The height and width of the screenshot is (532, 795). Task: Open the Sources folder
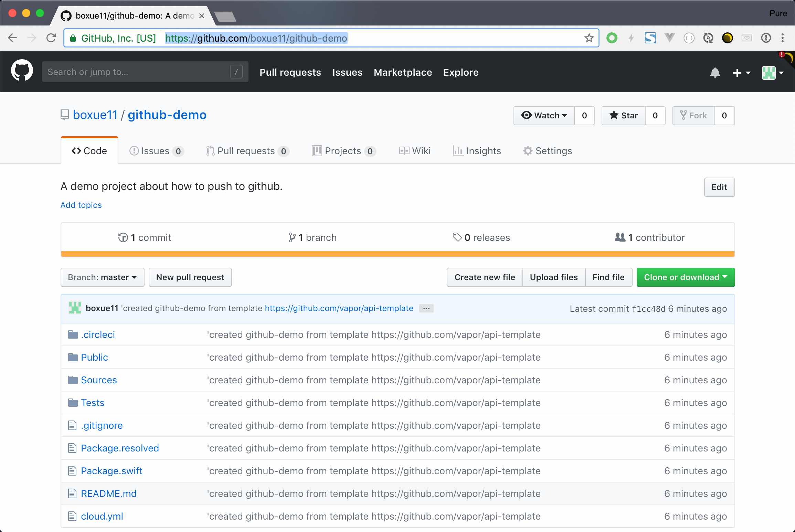click(99, 380)
